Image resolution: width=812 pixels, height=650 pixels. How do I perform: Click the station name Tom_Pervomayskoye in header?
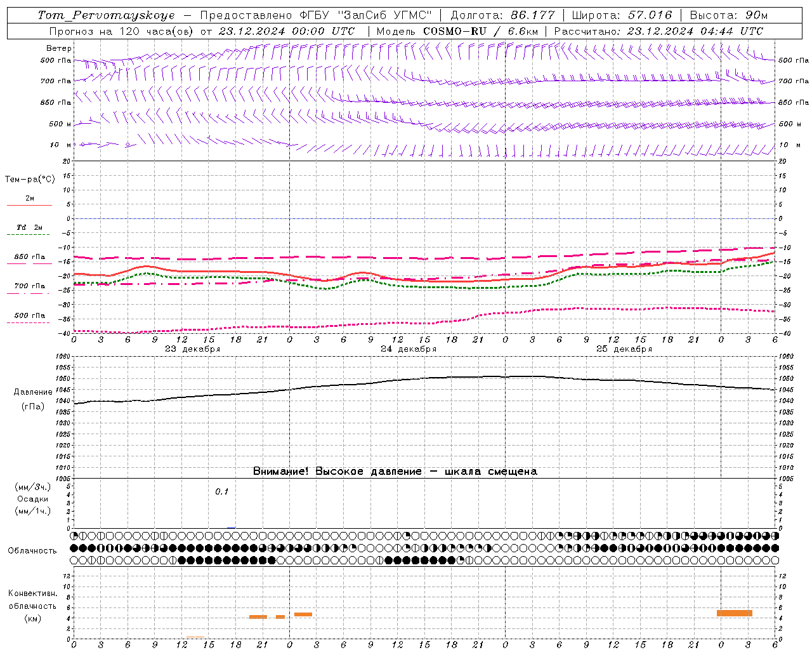coord(106,15)
